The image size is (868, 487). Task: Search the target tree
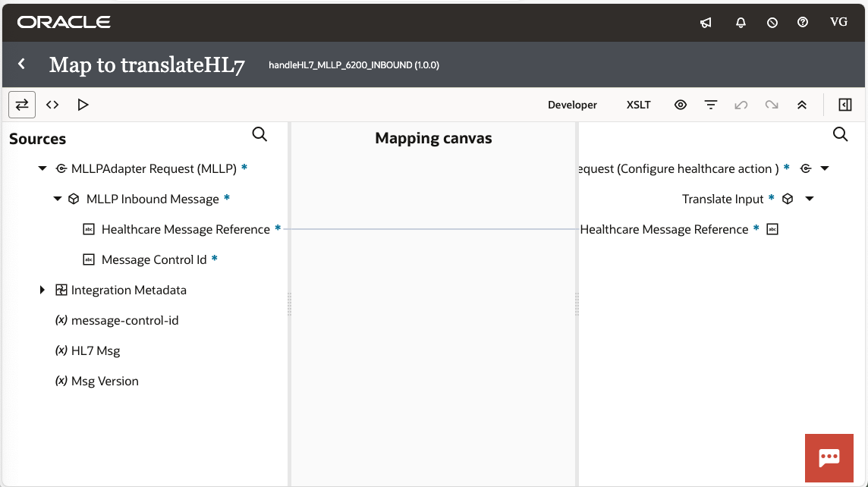pyautogui.click(x=840, y=135)
